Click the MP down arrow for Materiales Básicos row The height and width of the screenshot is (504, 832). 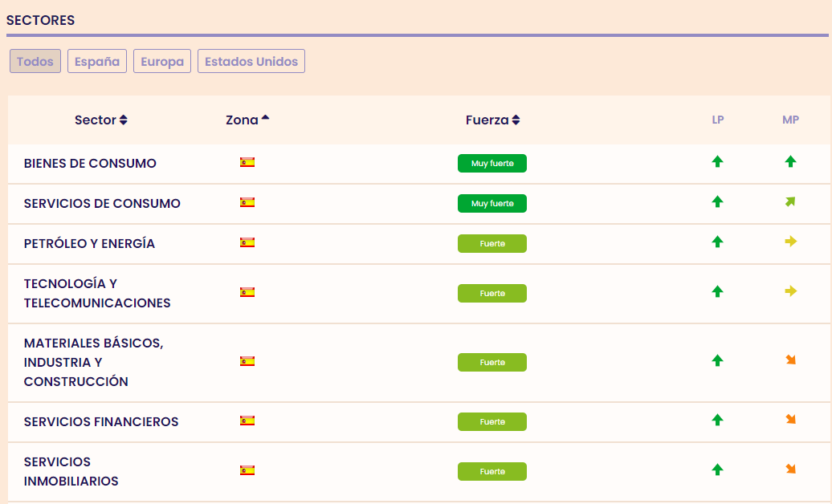(x=790, y=361)
